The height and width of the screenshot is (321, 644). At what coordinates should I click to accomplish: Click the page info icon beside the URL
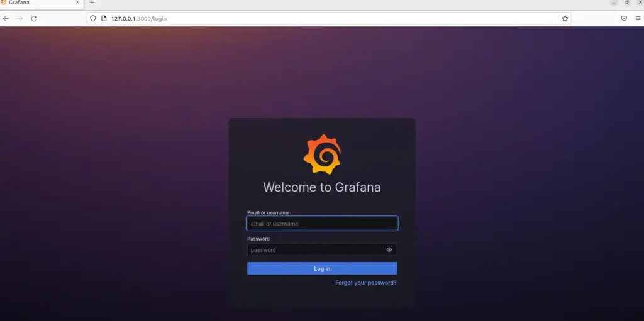(x=104, y=18)
